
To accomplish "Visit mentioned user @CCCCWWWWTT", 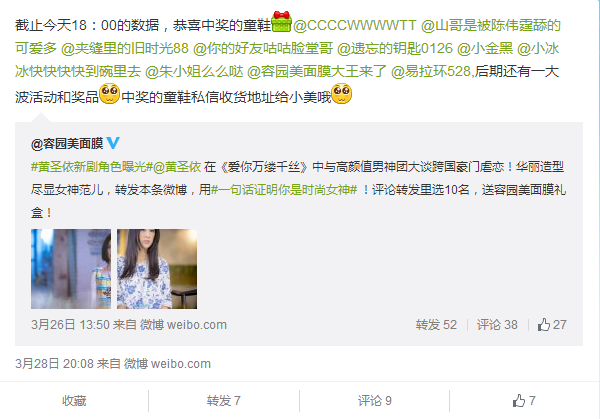I will point(354,26).
